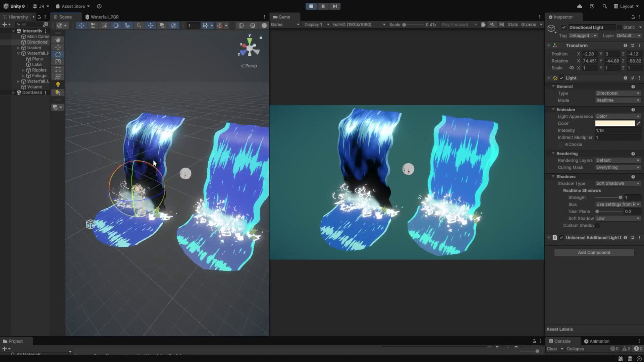Select the Hand view tool
The width and height of the screenshot is (644, 362).
(58, 40)
